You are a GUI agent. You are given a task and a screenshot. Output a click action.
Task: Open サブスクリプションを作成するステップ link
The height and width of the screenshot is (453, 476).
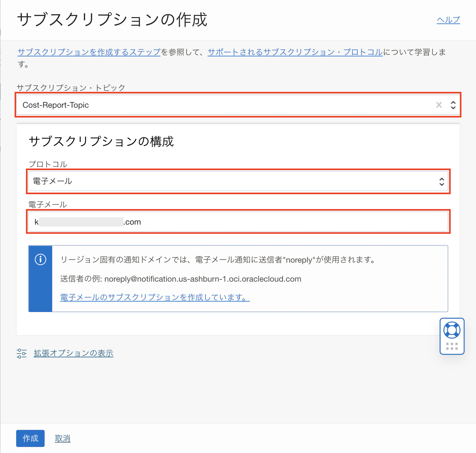[x=89, y=52]
